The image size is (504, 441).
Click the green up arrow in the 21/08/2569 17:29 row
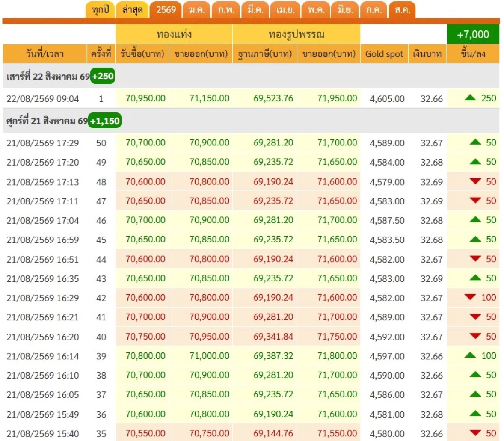click(475, 142)
